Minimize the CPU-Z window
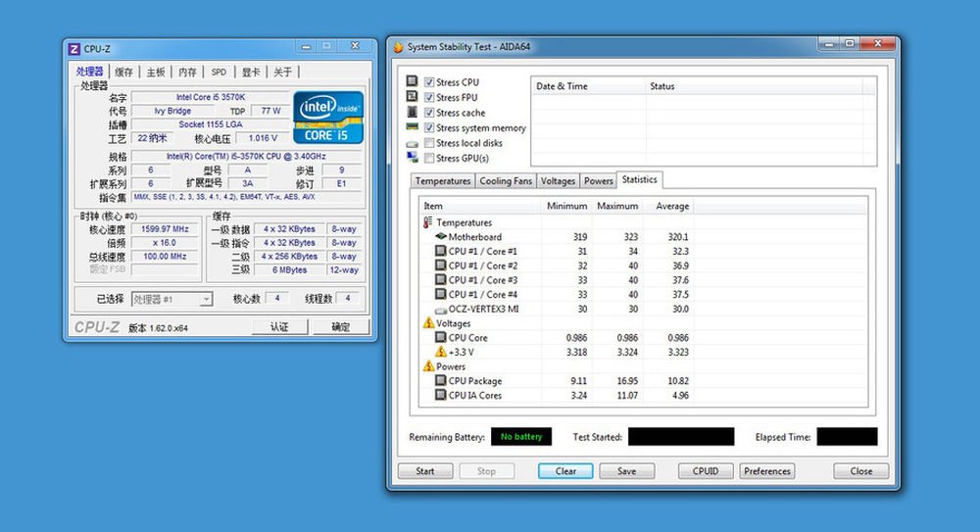This screenshot has width=980, height=532. coord(306,46)
